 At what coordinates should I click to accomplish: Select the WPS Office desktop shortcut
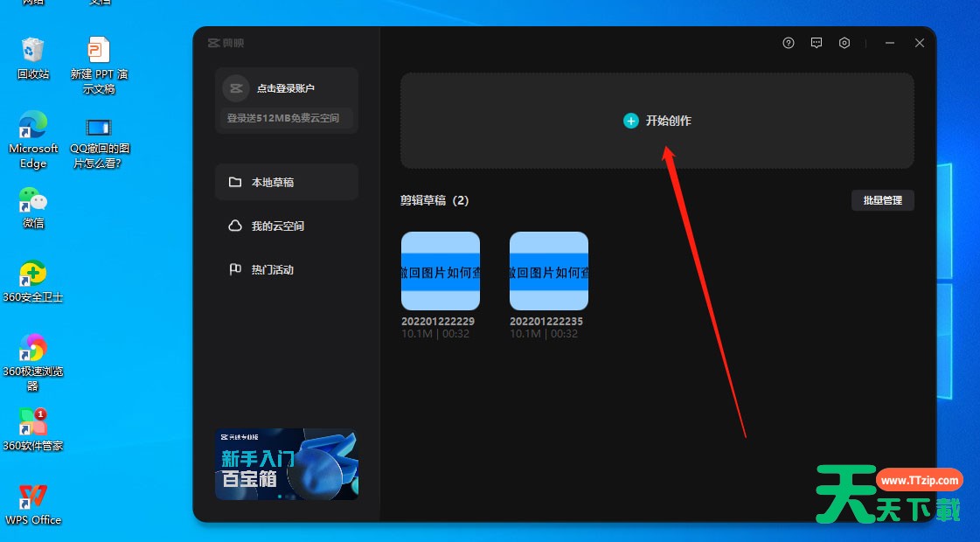pos(33,505)
